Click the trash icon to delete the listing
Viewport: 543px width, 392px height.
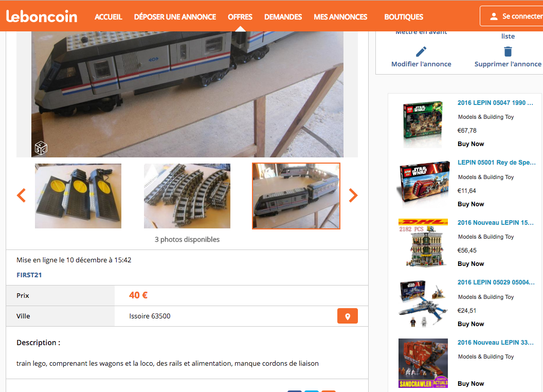coord(508,51)
